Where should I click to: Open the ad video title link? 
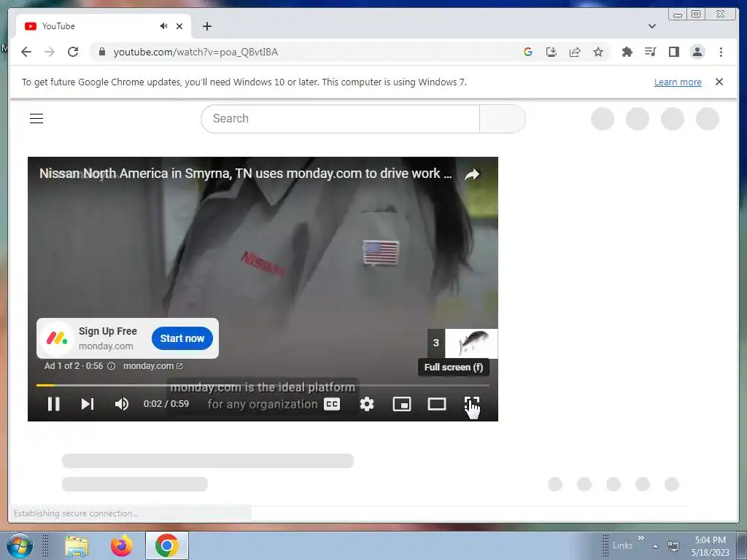(245, 174)
